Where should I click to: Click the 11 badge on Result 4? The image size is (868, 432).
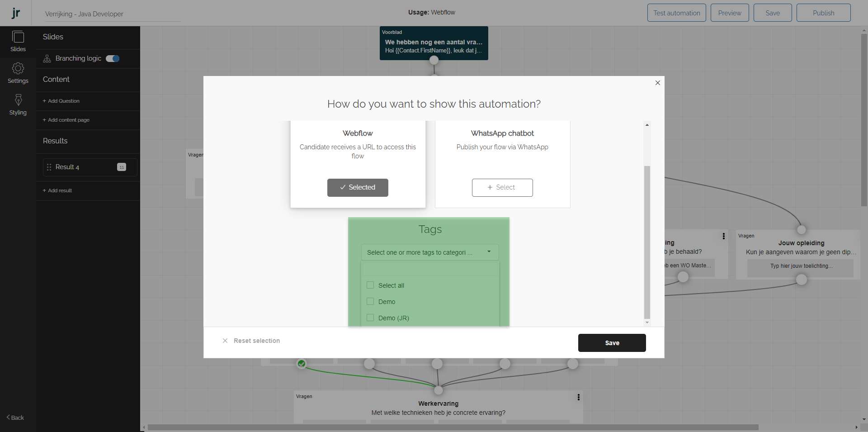(122, 167)
